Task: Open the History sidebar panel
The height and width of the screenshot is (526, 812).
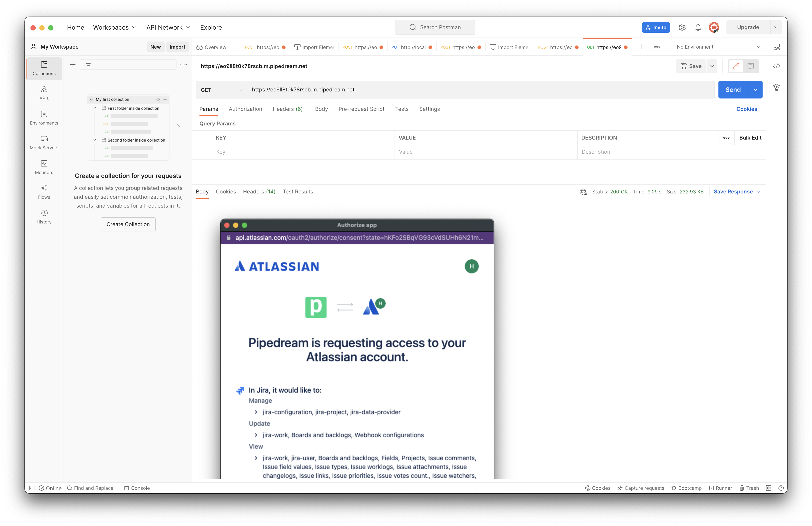Action: click(44, 217)
